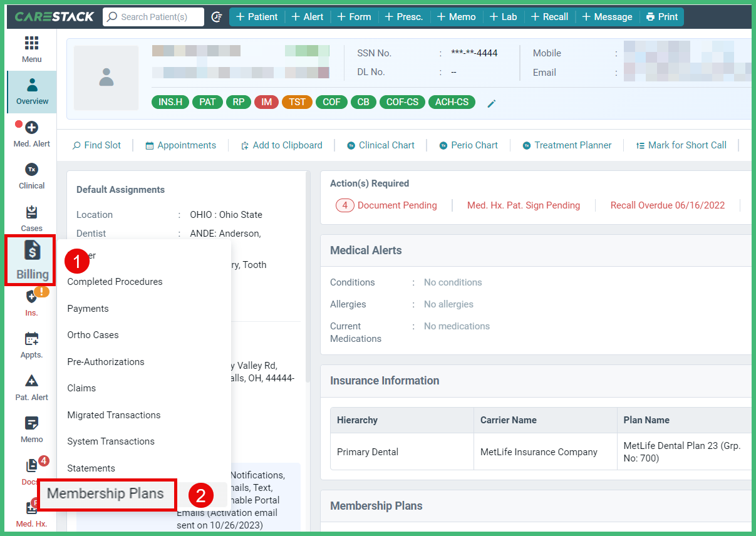Open patient Appointments from the Appts. sidebar icon
The image size is (756, 536).
pyautogui.click(x=30, y=345)
